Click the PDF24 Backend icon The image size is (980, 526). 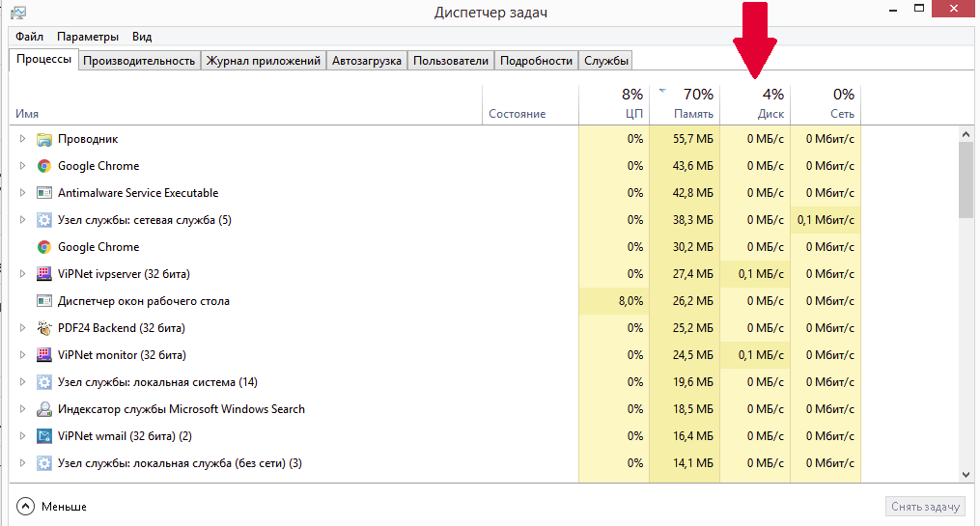tap(43, 328)
